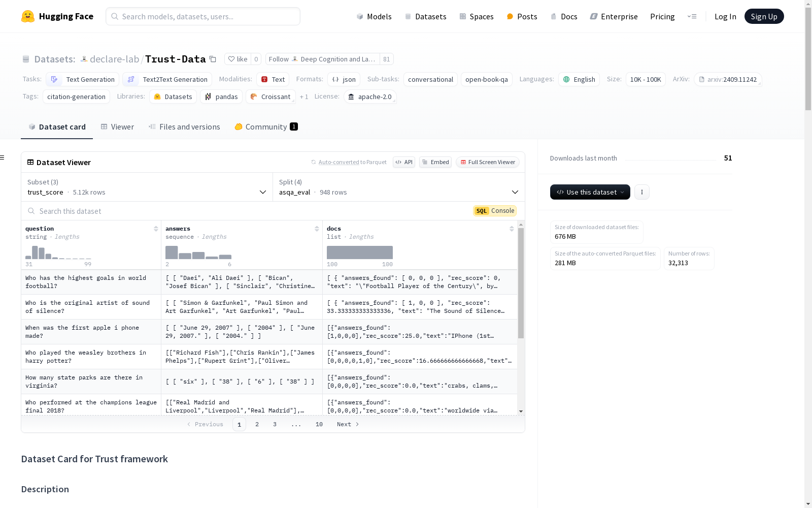
Task: Select the Text Generation task tag
Action: (x=83, y=79)
